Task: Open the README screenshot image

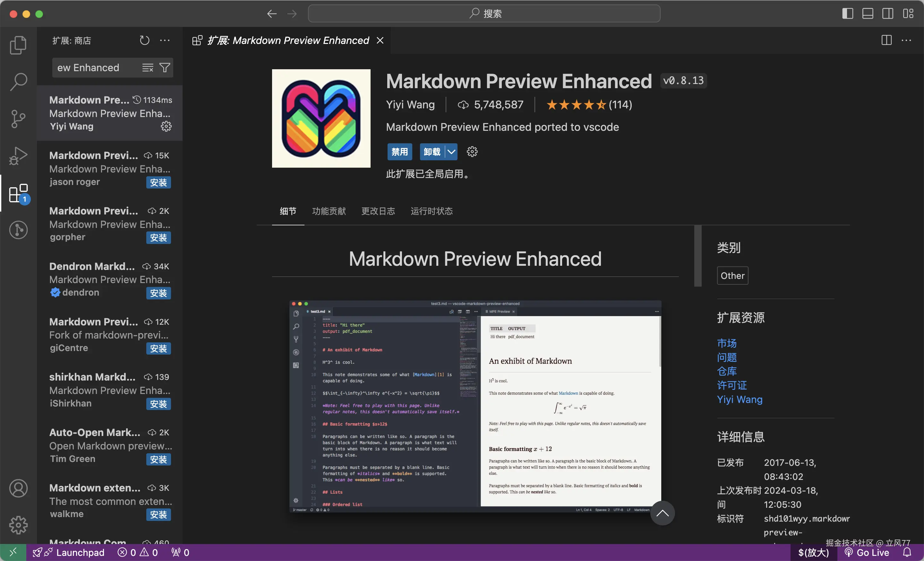Action: click(x=475, y=406)
